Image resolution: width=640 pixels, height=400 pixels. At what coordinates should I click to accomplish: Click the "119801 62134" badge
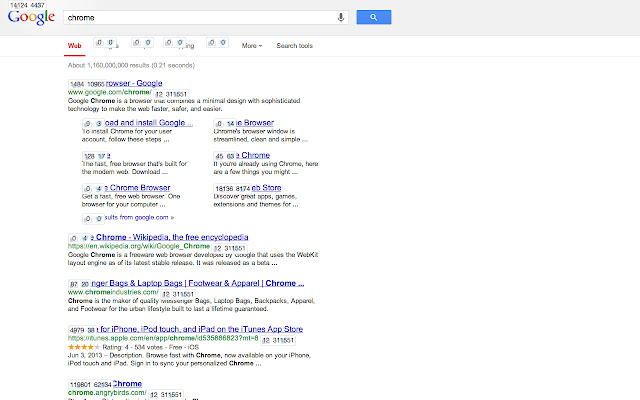point(90,384)
